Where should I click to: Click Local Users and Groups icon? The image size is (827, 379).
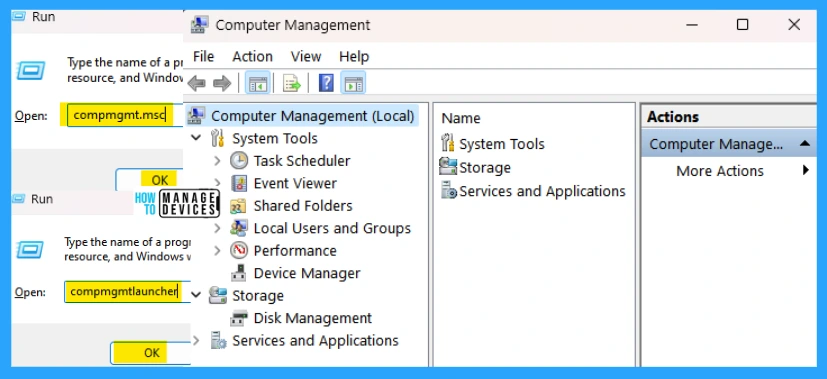[239, 228]
